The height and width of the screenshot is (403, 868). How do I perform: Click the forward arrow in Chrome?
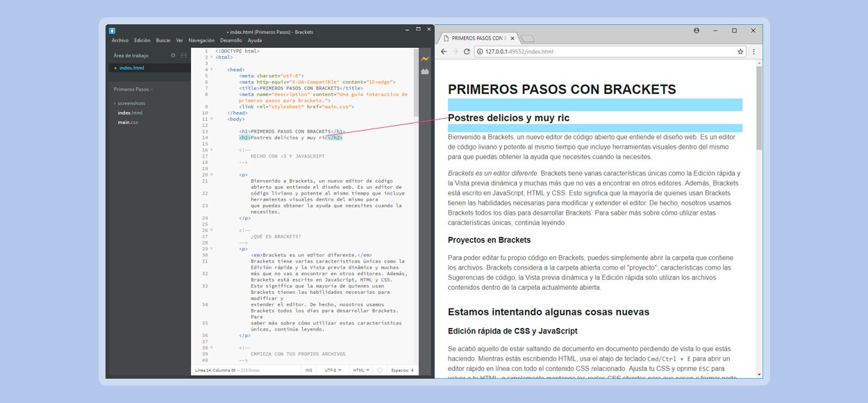pyautogui.click(x=456, y=51)
